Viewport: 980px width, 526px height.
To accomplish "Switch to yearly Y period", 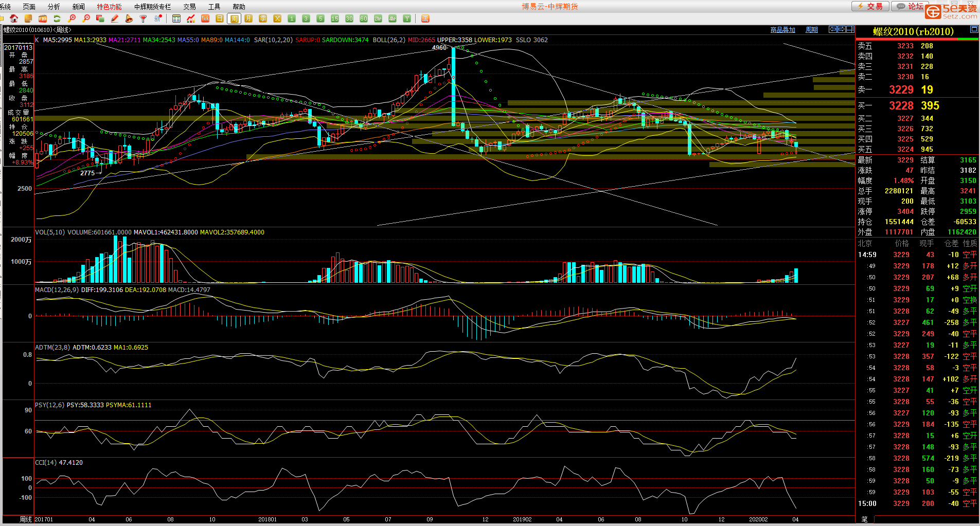I will pos(407,19).
